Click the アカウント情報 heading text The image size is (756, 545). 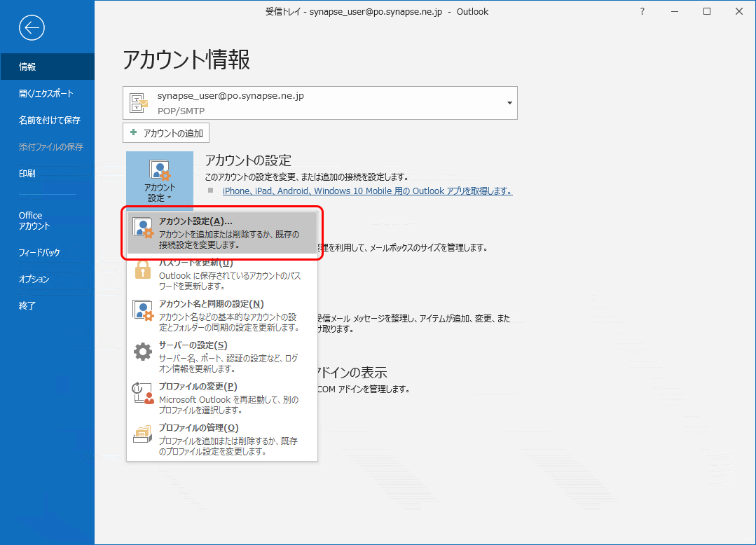coord(186,60)
